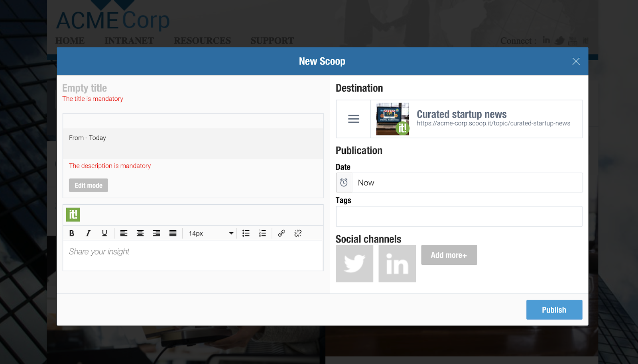Align text left
The image size is (638, 364).
click(x=124, y=233)
